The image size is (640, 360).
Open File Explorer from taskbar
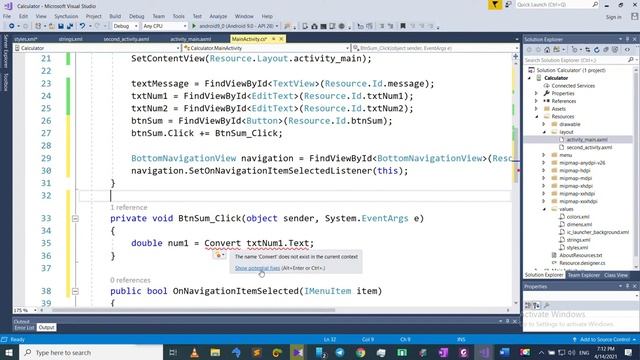pyautogui.click(x=215, y=352)
